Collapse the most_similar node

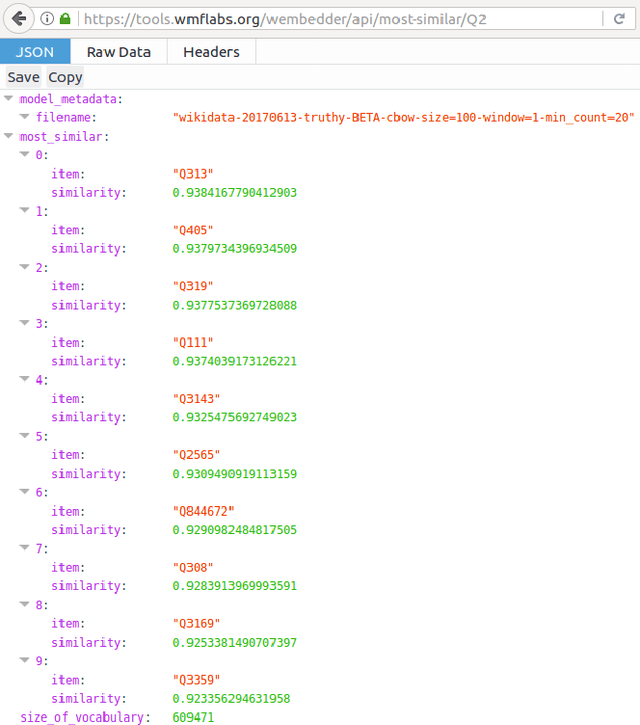click(x=10, y=136)
